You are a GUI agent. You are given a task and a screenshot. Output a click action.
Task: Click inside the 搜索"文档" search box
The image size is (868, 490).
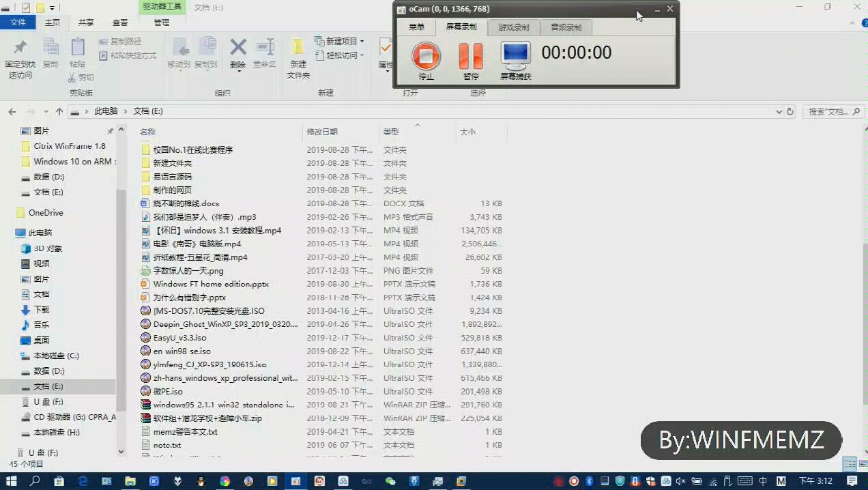(x=829, y=111)
